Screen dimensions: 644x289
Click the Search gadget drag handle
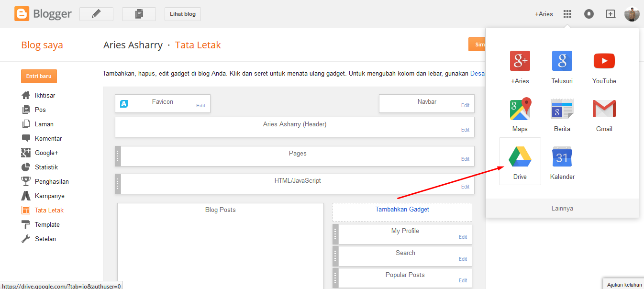(x=335, y=256)
